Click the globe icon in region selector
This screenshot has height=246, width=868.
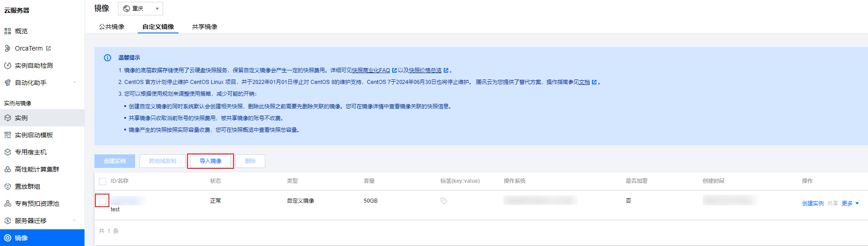click(127, 9)
